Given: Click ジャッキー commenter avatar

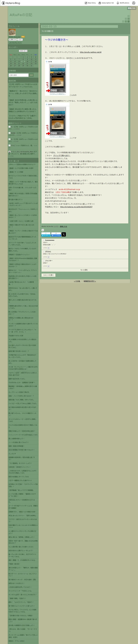Looking at the screenshot, I should click(44, 260).
